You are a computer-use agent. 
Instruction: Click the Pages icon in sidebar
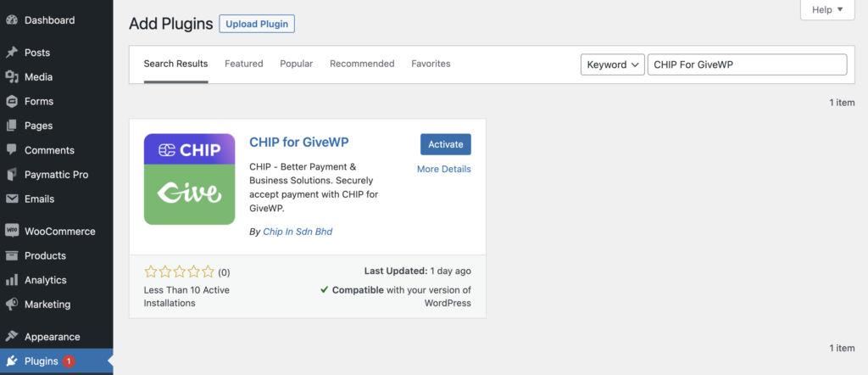coord(12,126)
